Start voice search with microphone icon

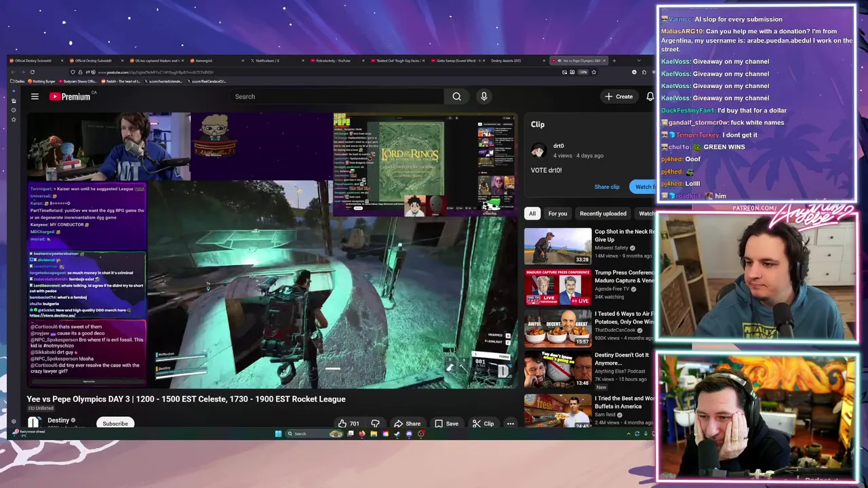pos(484,96)
